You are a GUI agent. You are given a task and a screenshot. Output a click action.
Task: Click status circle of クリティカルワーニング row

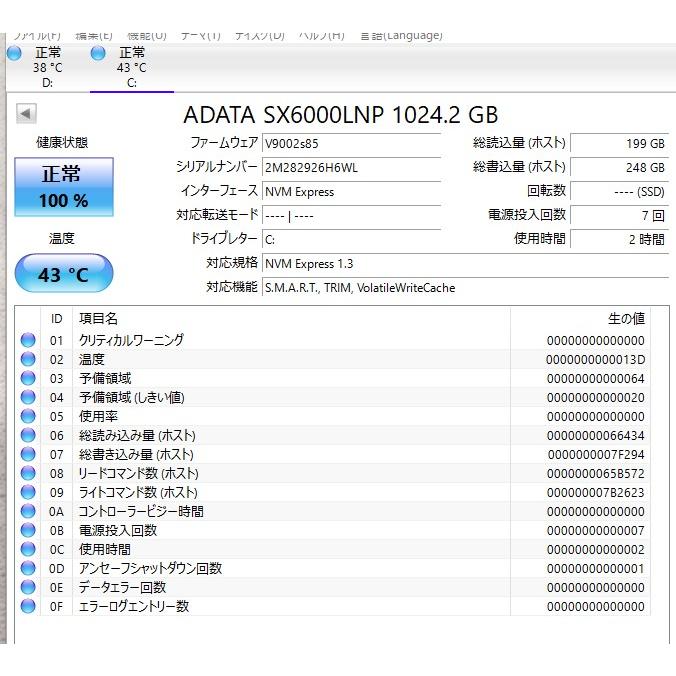(x=28, y=340)
